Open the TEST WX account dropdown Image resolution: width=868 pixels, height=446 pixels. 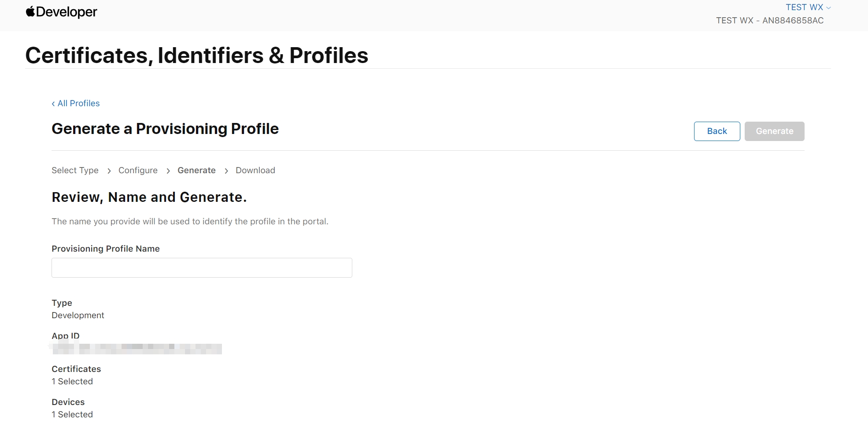[x=808, y=7]
